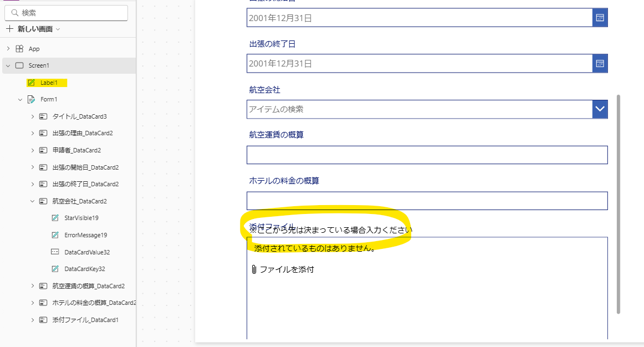This screenshot has width=644, height=347.
Task: Click the 申請者_DataCard2 card icon
Action: coord(43,150)
